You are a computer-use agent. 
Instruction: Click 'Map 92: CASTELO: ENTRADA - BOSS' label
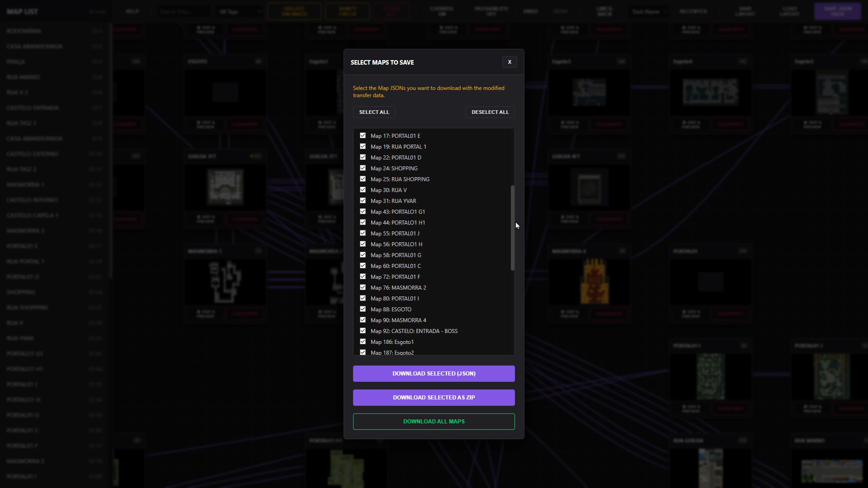point(414,331)
